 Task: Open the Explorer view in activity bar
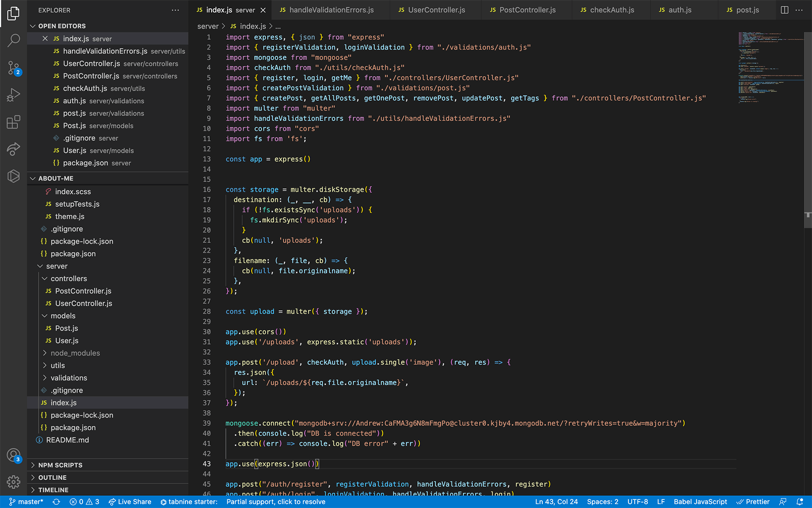pos(14,14)
